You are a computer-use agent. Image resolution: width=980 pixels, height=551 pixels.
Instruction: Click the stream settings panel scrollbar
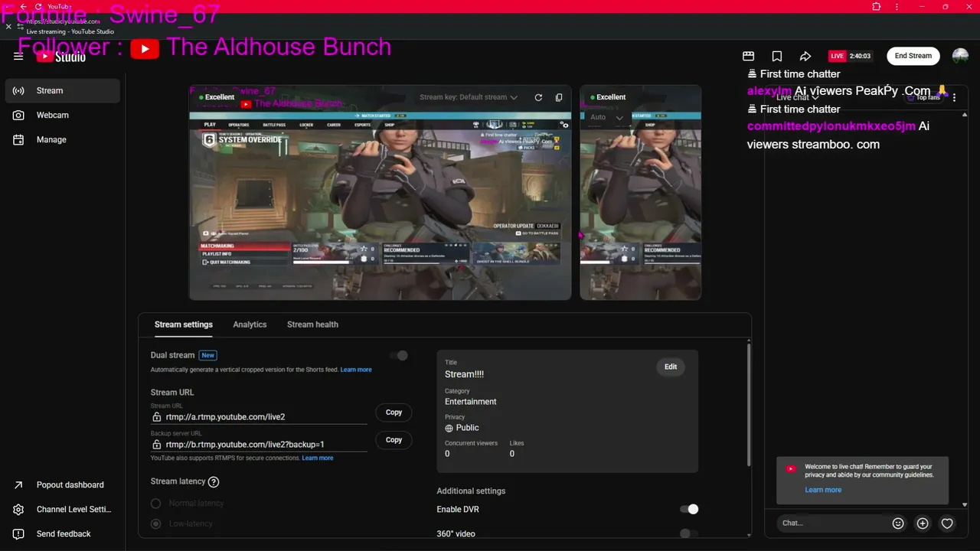pyautogui.click(x=748, y=406)
